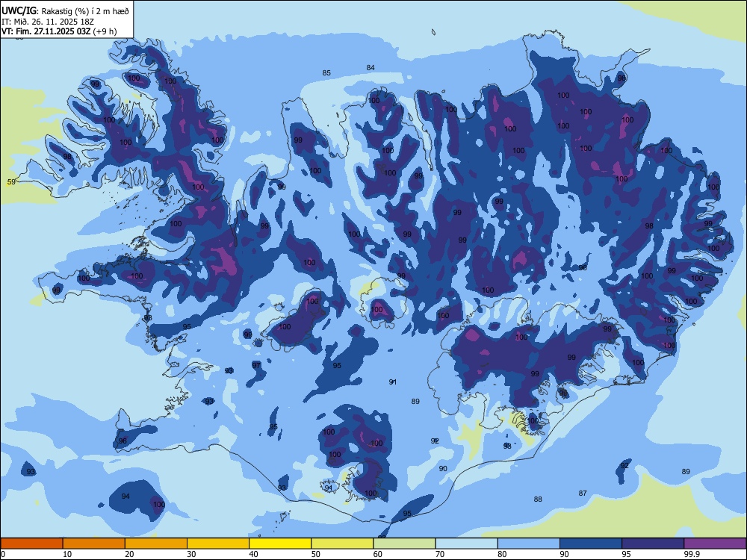Click the '88' value in the southeast sea
This screenshot has height=560, width=747.
pos(538,499)
